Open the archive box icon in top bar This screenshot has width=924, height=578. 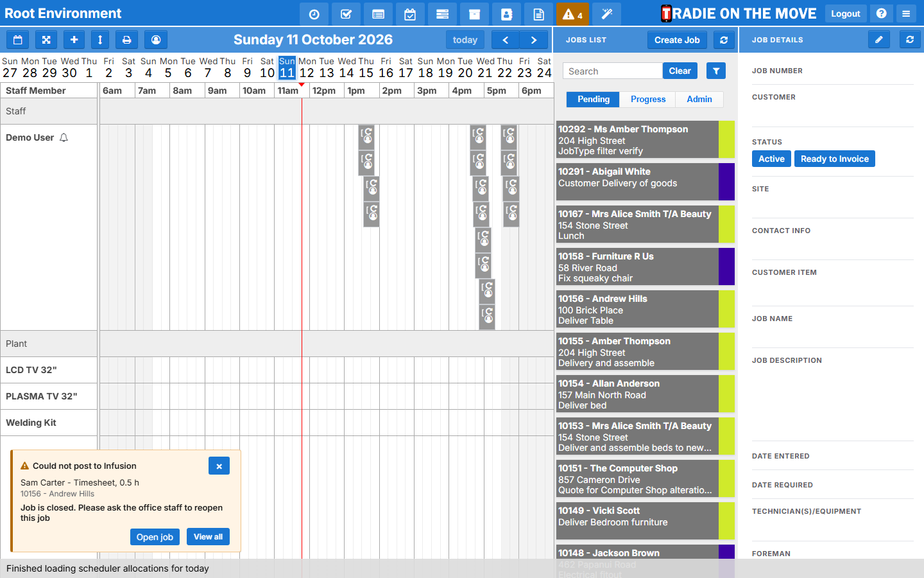pos(474,13)
